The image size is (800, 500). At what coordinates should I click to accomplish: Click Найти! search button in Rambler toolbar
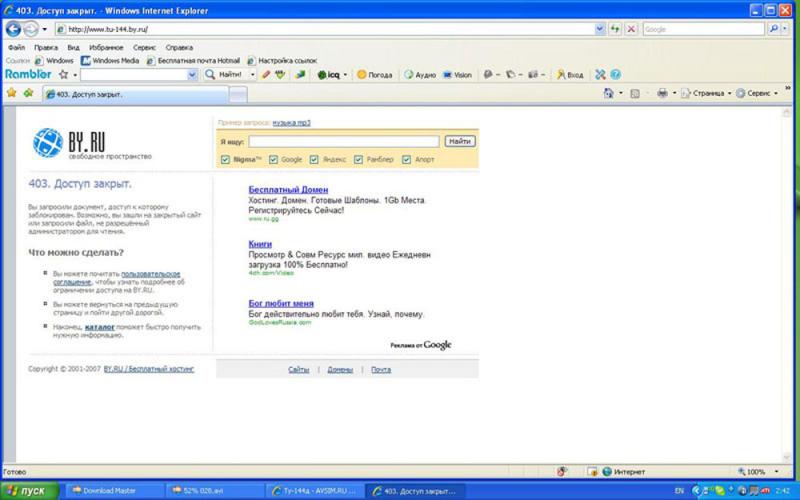[224, 74]
